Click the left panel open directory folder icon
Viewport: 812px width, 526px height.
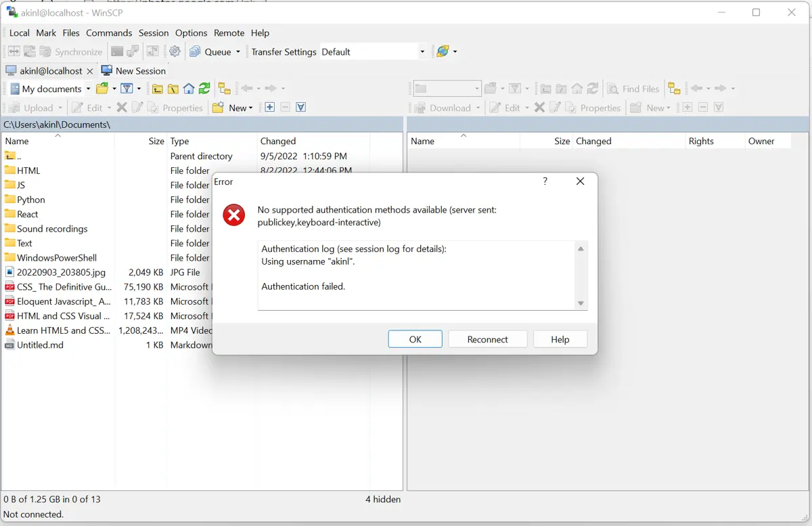click(102, 89)
